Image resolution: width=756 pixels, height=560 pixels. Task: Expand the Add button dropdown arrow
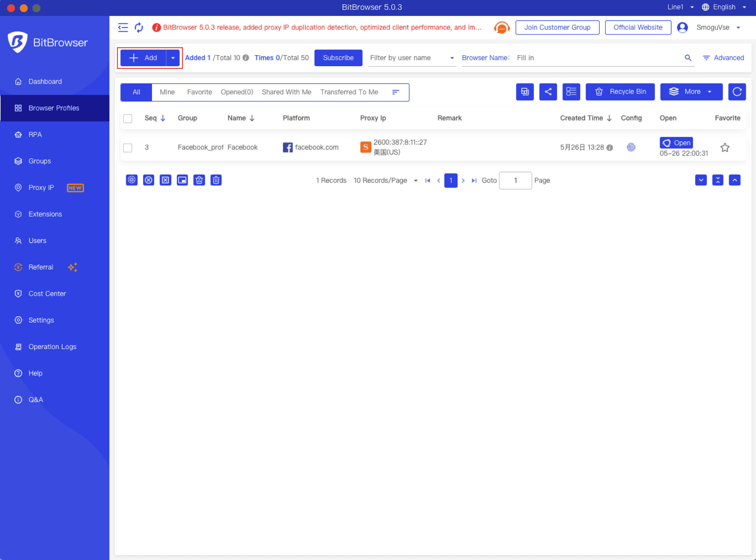[173, 58]
